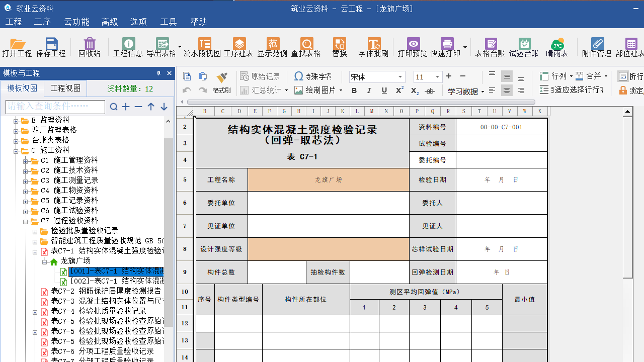The image size is (644, 362).
Task: Open the 宋体 font family dropdown
Action: pos(400,76)
